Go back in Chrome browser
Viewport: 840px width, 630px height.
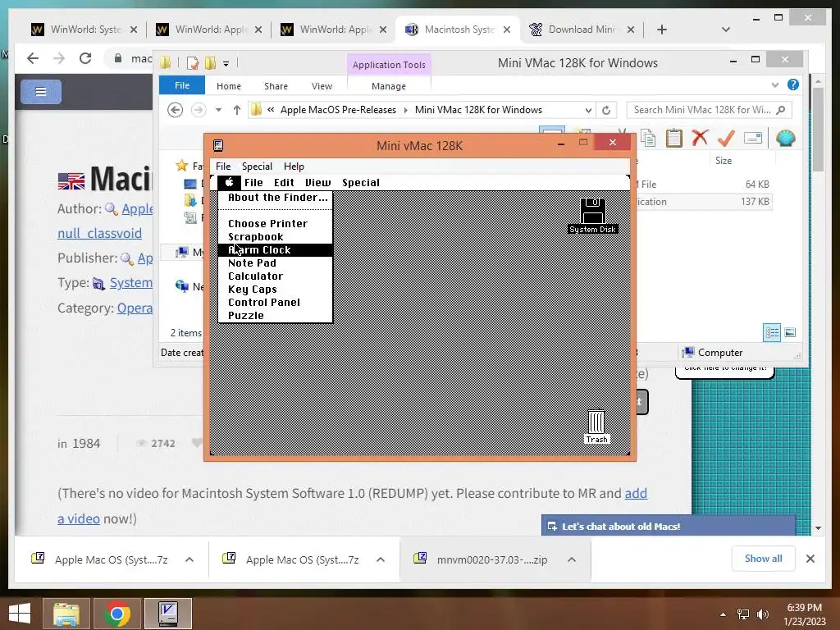[x=33, y=58]
